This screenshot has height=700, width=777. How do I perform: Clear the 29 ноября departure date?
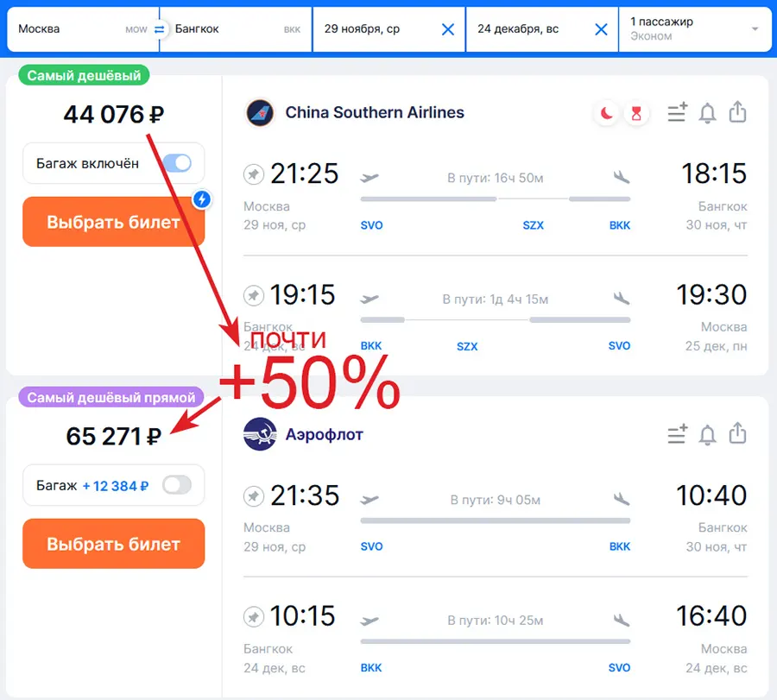point(448,29)
